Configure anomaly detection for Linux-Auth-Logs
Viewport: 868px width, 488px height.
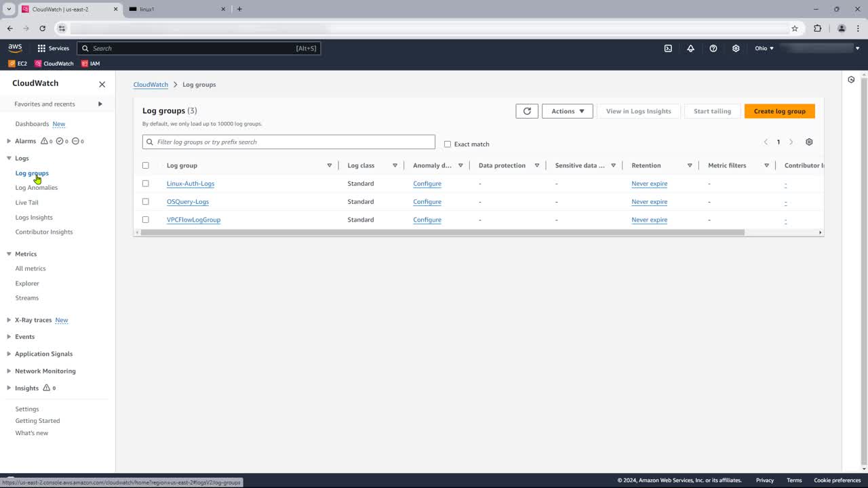click(x=427, y=184)
